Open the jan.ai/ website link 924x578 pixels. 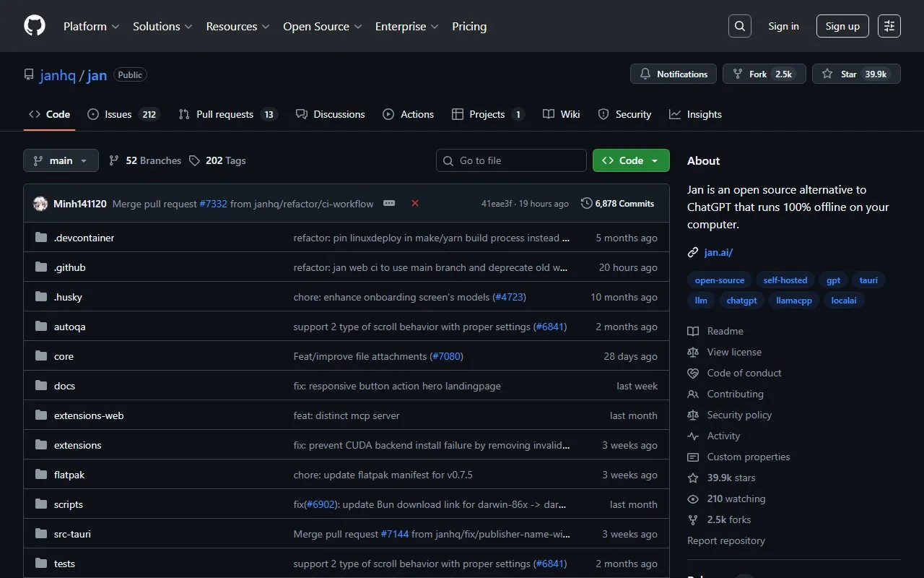(x=718, y=252)
